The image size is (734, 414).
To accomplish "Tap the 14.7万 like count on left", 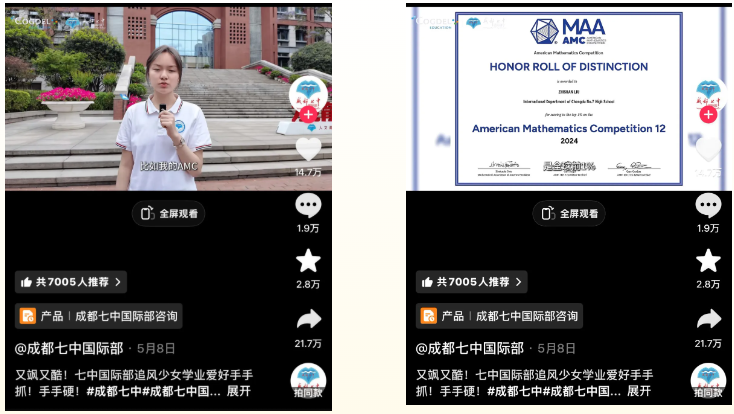I will pos(308,172).
